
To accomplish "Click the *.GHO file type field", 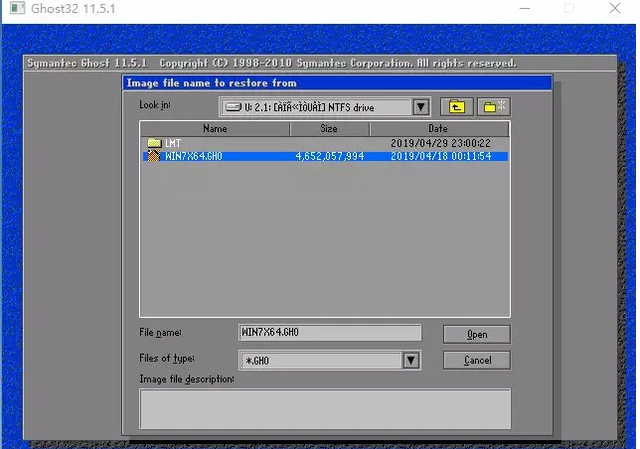I will (321, 360).
